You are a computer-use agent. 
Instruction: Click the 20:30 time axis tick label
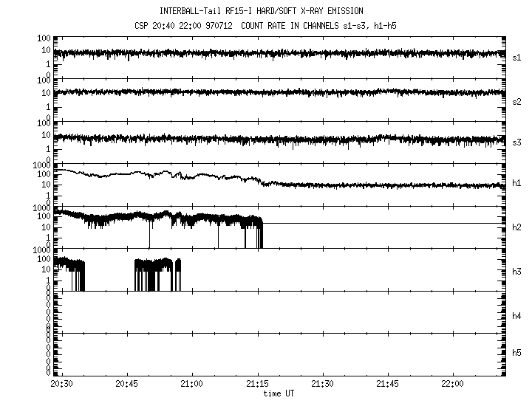point(61,385)
